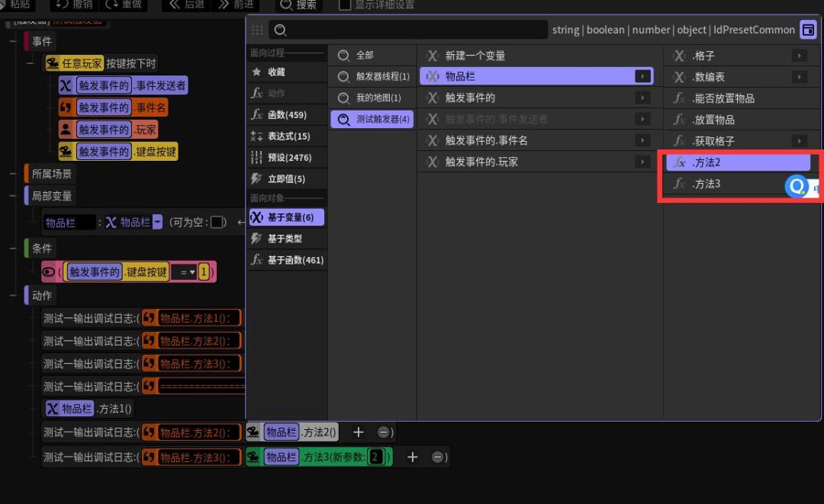This screenshot has width=824, height=504.
Task: Select 物品栏.方法1() action row
Action: [x=89, y=409]
